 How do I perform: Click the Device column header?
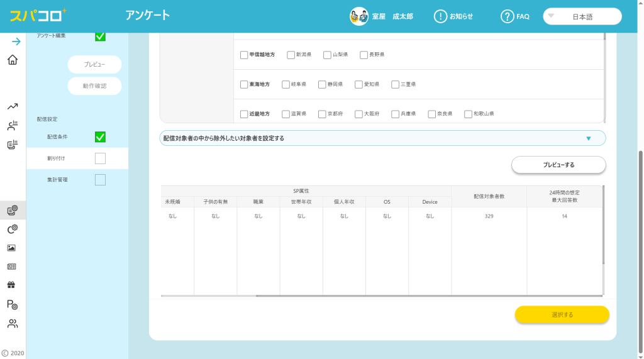pyautogui.click(x=430, y=202)
